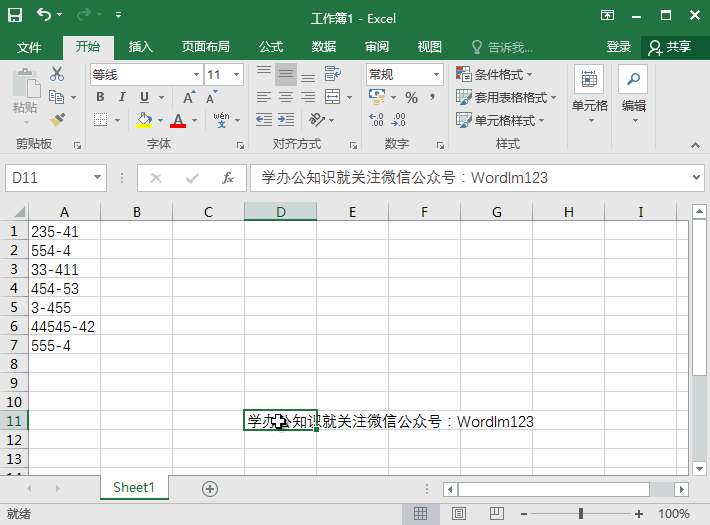Click the zoom slider handle

pyautogui.click(x=580, y=513)
